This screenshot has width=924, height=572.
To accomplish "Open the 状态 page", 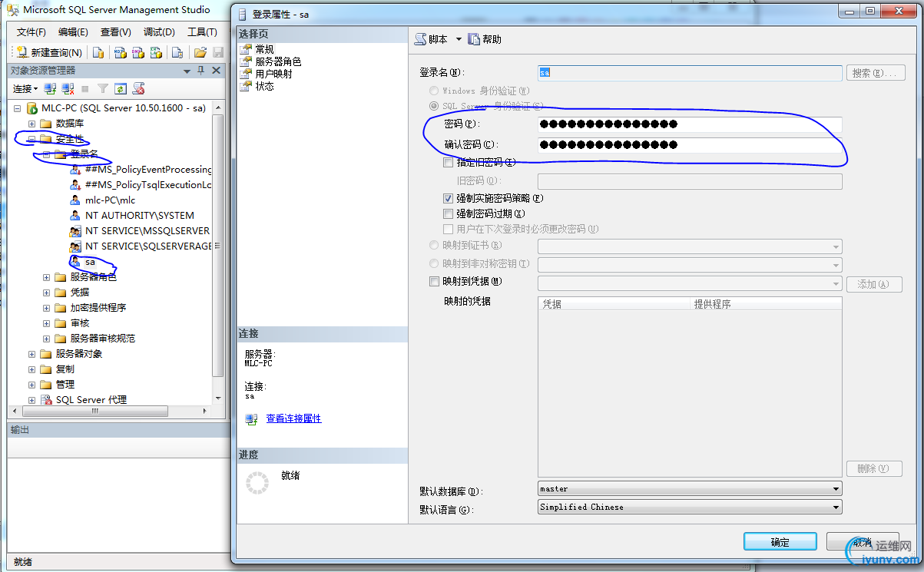I will coord(264,86).
